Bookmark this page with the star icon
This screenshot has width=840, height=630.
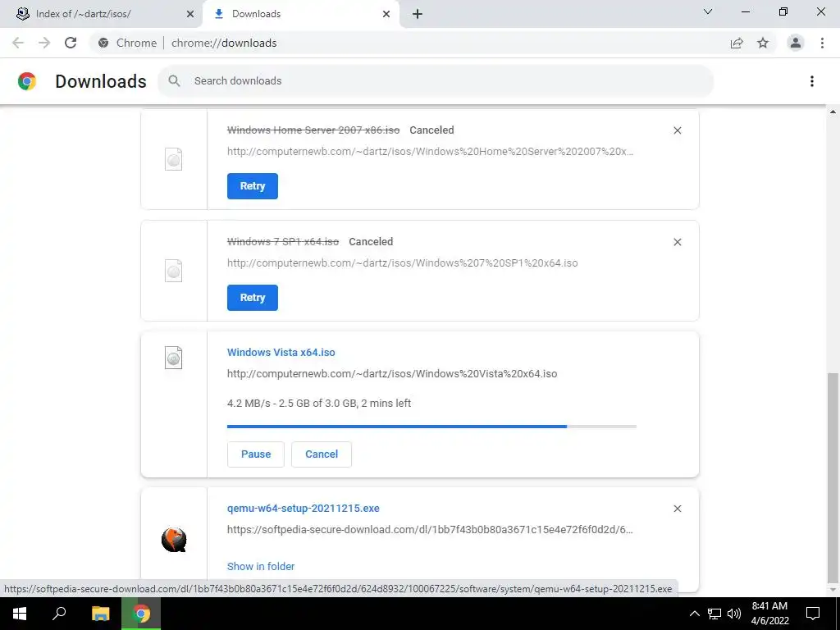[763, 43]
